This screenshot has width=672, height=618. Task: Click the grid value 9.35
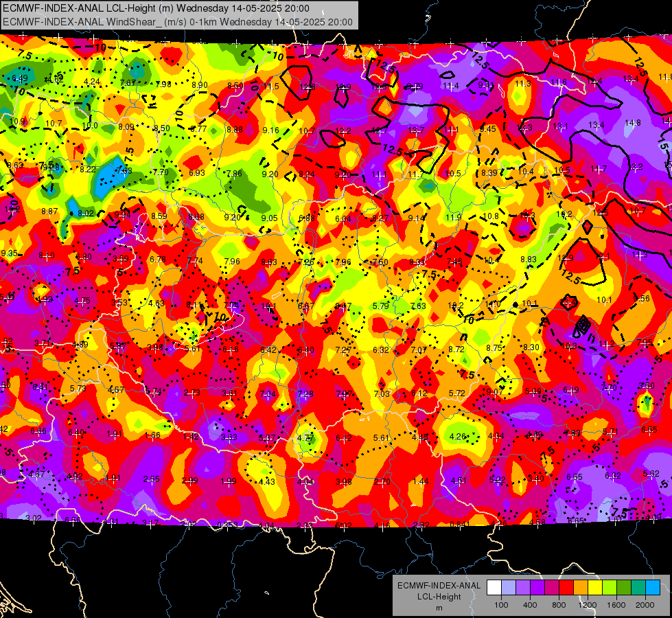coord(10,253)
